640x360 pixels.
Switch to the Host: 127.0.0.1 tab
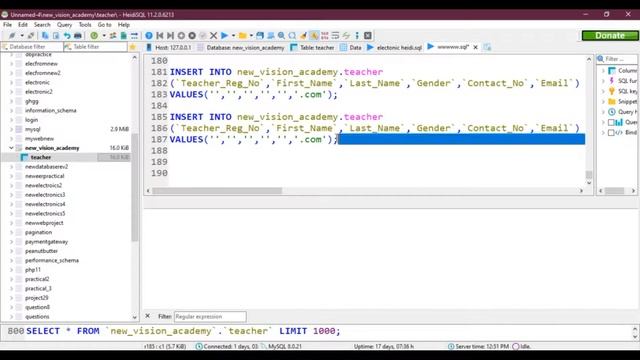(169, 47)
